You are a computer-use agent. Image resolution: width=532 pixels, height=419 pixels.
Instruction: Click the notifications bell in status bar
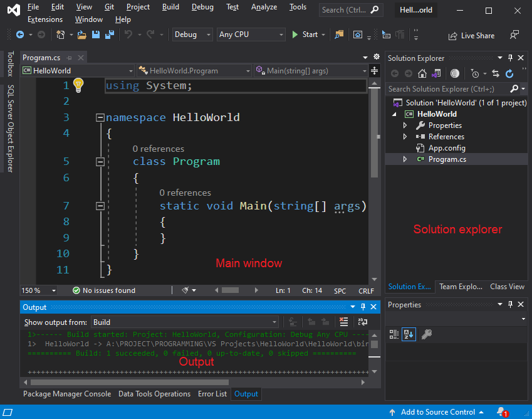[x=501, y=412]
